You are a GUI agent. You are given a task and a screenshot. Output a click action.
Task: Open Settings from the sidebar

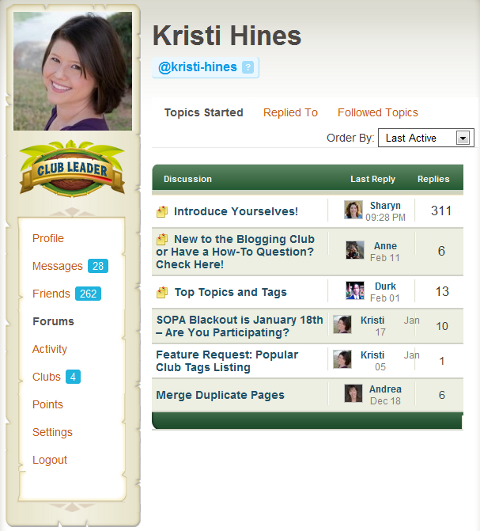(52, 432)
